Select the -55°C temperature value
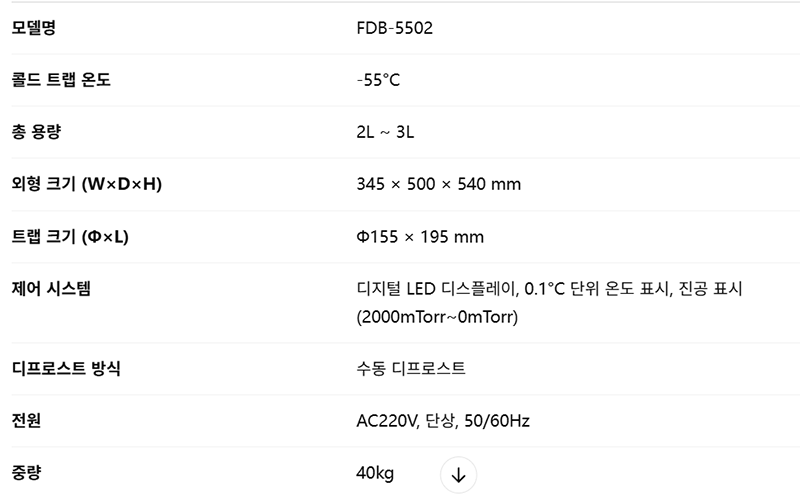 pyautogui.click(x=378, y=80)
